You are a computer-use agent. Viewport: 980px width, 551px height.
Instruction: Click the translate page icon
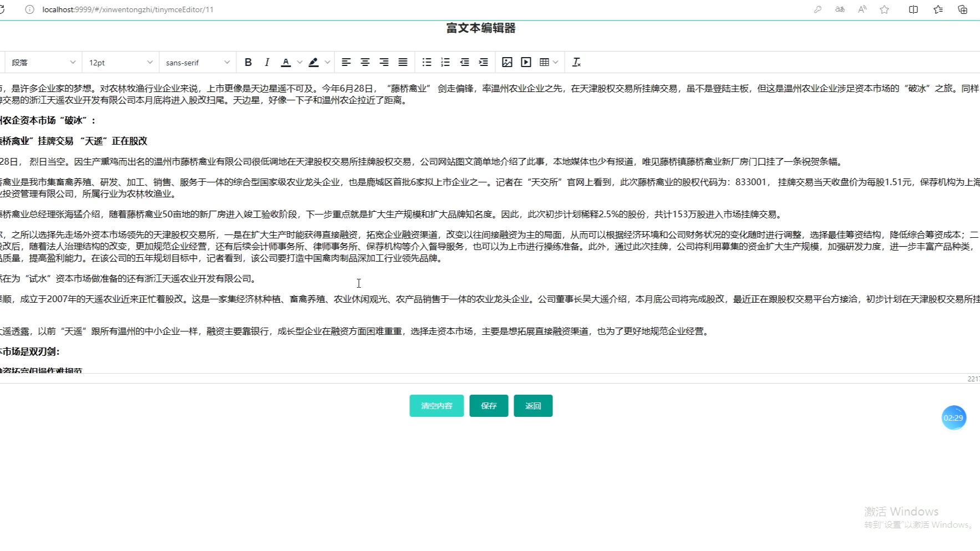pos(840,9)
